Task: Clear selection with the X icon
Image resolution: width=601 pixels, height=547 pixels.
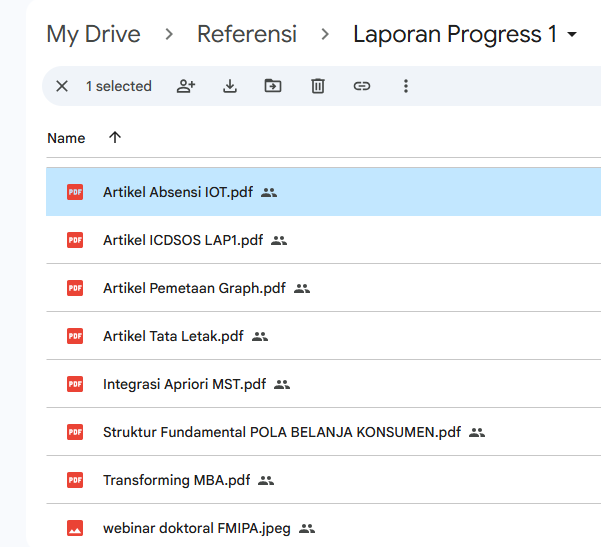Action: [62, 87]
